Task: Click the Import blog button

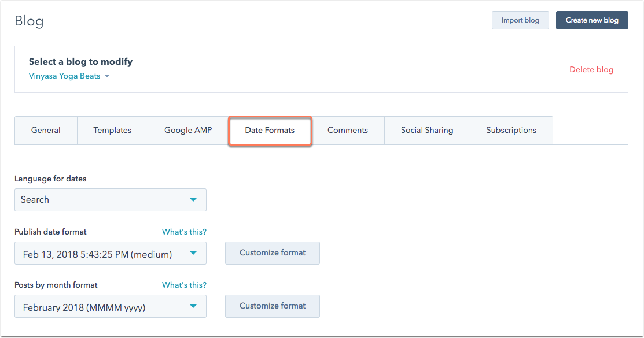Action: pyautogui.click(x=520, y=20)
